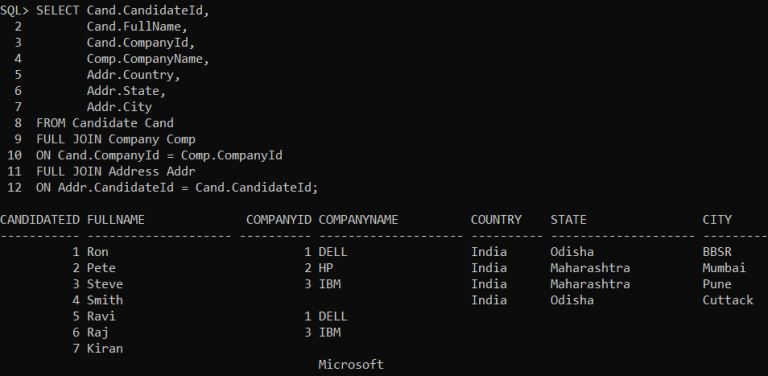768x376 pixels.
Task: Click the name Kiran in results
Action: [105, 349]
